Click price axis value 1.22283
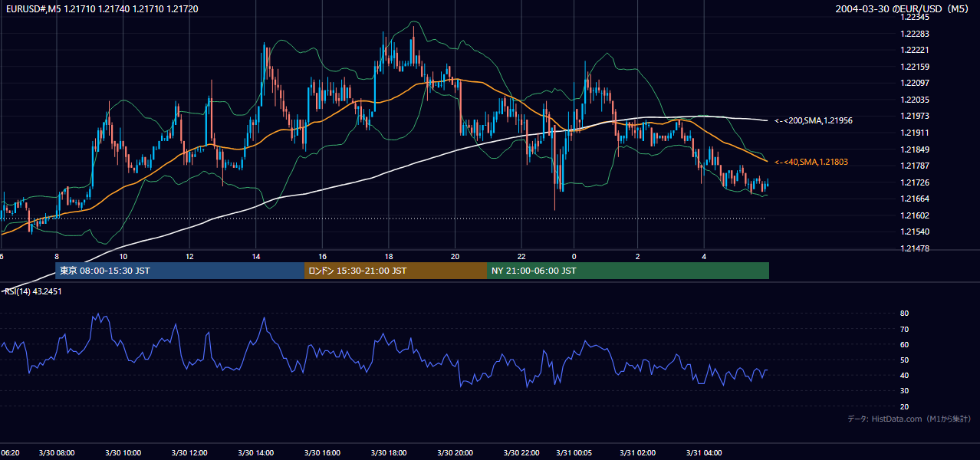Image resolution: width=980 pixels, height=460 pixels. pyautogui.click(x=914, y=34)
